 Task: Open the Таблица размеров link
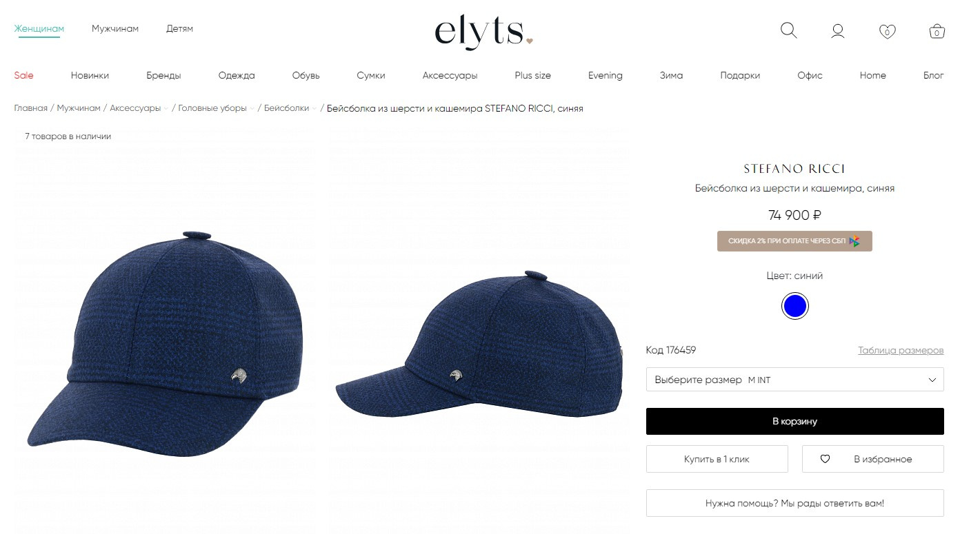pyautogui.click(x=901, y=350)
